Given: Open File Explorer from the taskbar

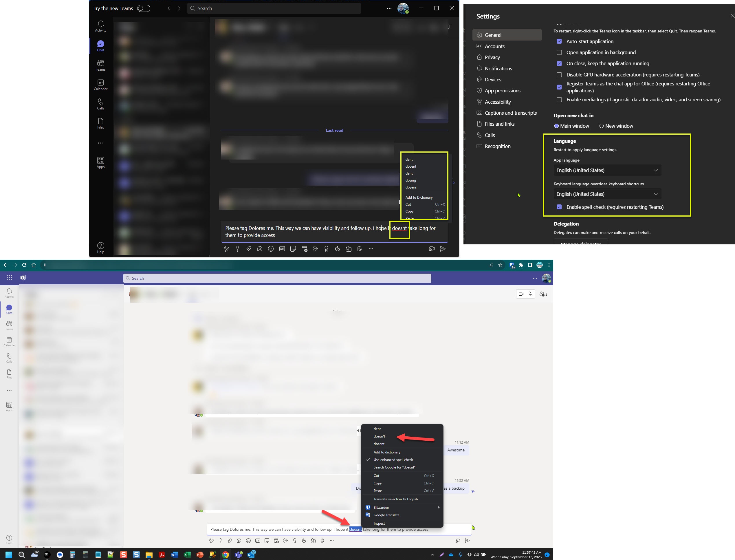Looking at the screenshot, I should (x=149, y=555).
